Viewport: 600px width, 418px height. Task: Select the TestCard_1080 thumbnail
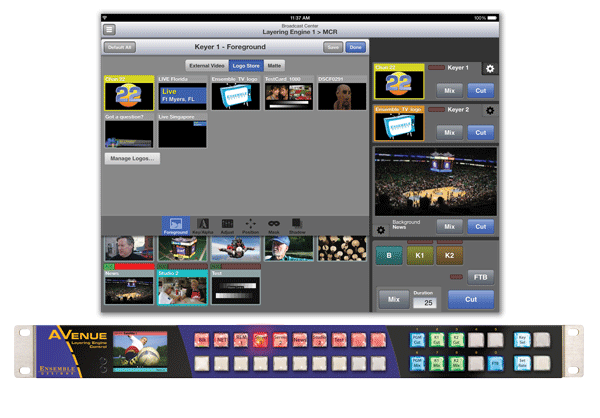pos(289,93)
